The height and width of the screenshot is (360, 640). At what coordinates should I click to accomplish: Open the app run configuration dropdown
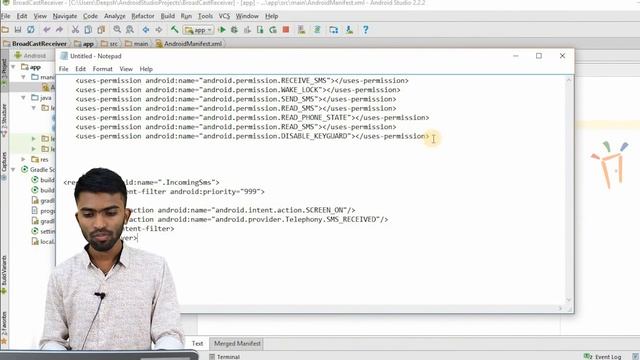[x=199, y=30]
